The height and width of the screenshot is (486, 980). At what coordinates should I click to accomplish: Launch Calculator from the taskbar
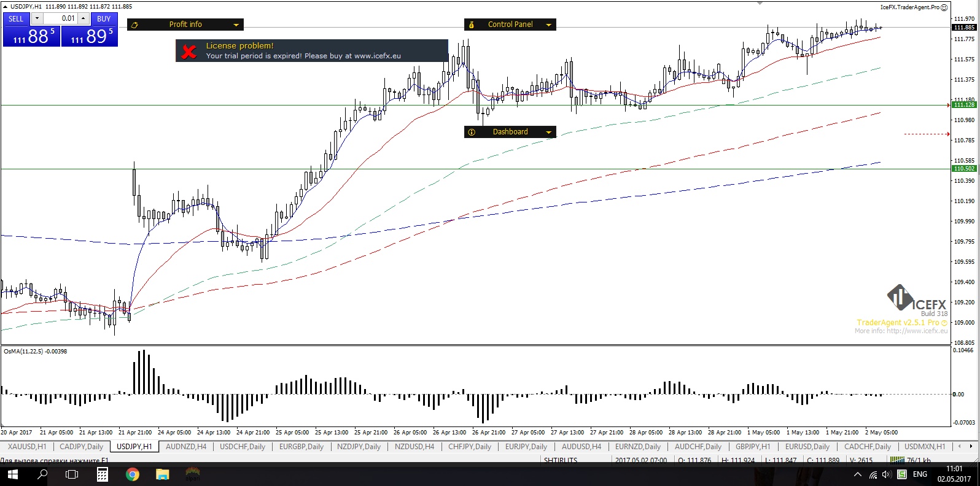[103, 474]
